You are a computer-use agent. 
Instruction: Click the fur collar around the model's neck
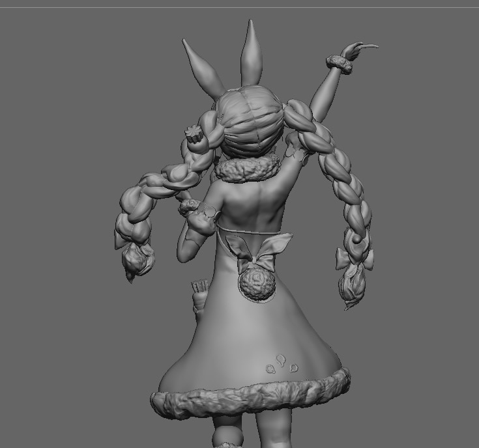248,168
